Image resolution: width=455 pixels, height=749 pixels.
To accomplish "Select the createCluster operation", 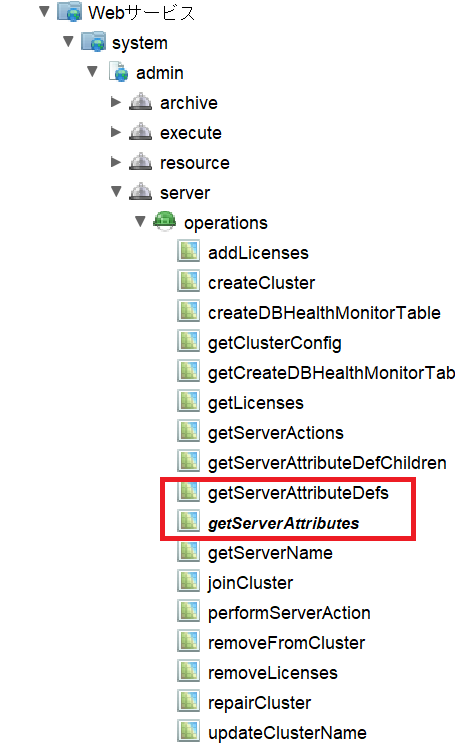I will pyautogui.click(x=262, y=283).
